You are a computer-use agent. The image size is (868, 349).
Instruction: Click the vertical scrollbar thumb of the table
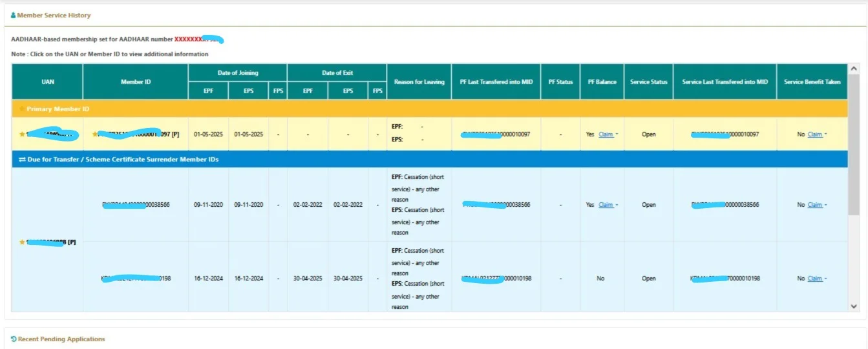pos(853,144)
